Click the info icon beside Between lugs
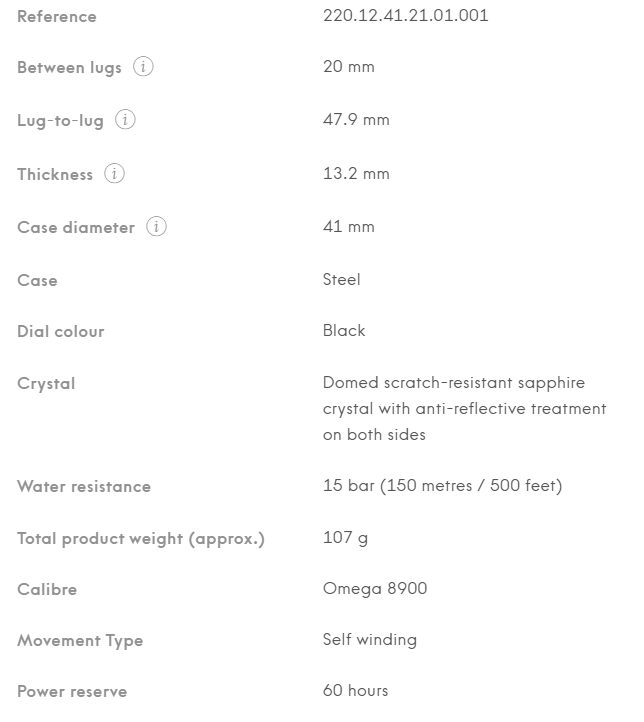Image resolution: width=644 pixels, height=722 pixels. [143, 67]
